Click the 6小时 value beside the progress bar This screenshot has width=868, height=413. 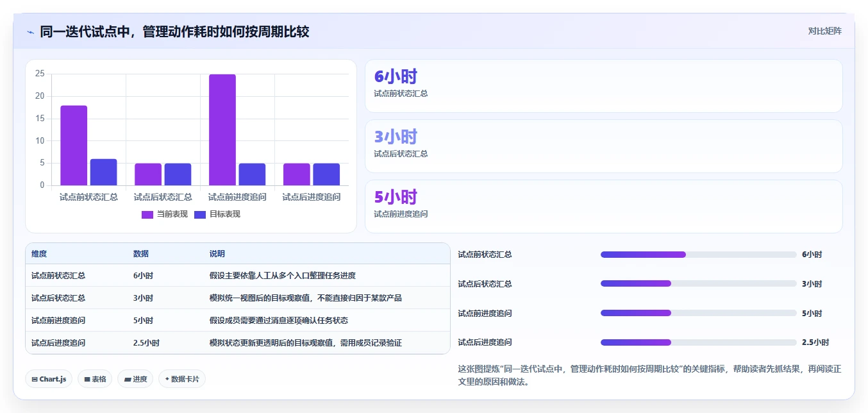click(x=812, y=255)
